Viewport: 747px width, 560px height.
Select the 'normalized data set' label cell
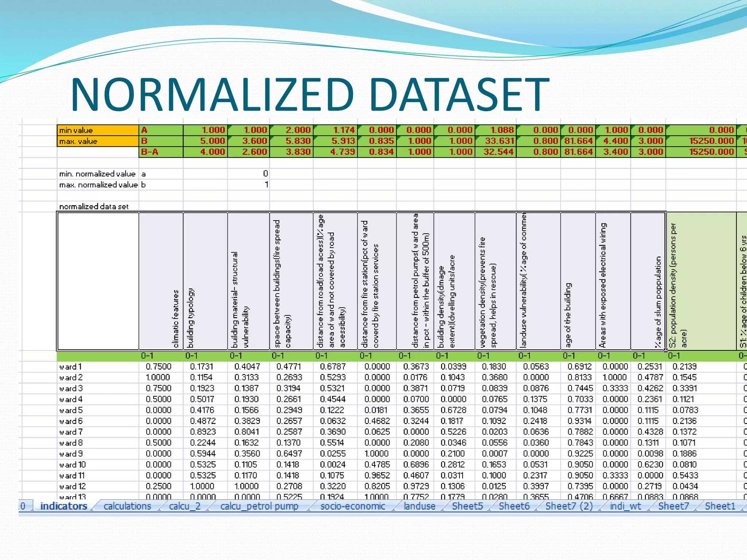tap(98, 207)
